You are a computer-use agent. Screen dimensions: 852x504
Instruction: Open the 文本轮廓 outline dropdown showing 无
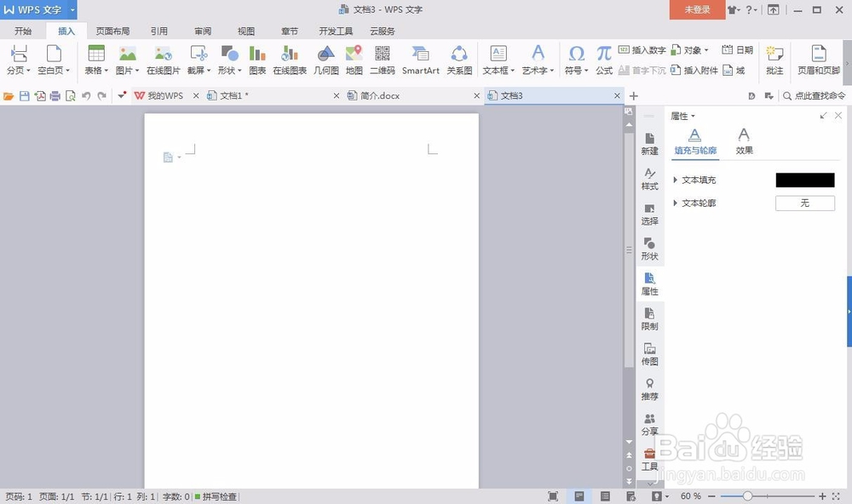tap(805, 203)
